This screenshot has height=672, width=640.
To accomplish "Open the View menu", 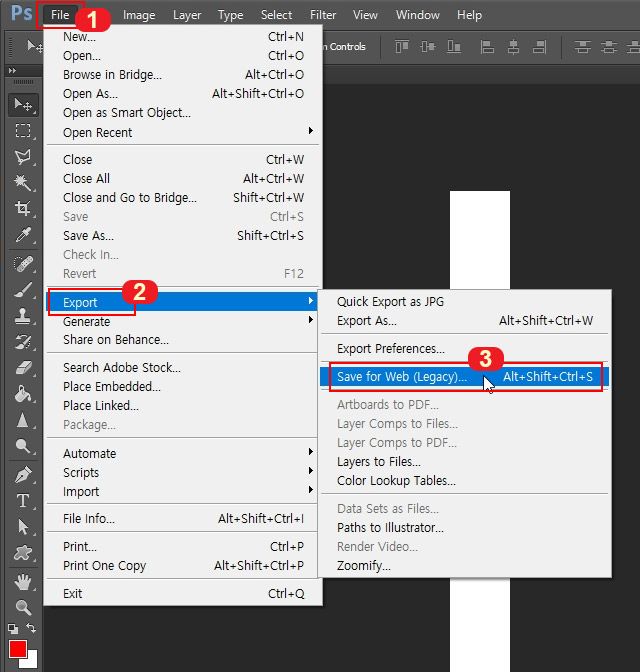I will pyautogui.click(x=365, y=15).
